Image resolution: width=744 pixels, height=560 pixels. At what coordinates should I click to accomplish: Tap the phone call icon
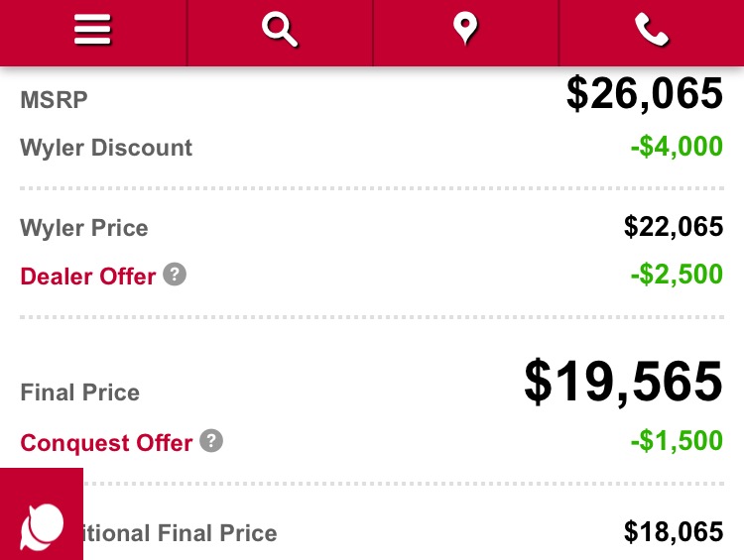click(x=652, y=30)
